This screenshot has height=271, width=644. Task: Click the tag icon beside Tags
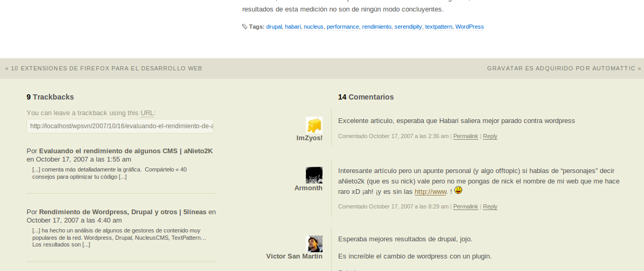click(245, 27)
